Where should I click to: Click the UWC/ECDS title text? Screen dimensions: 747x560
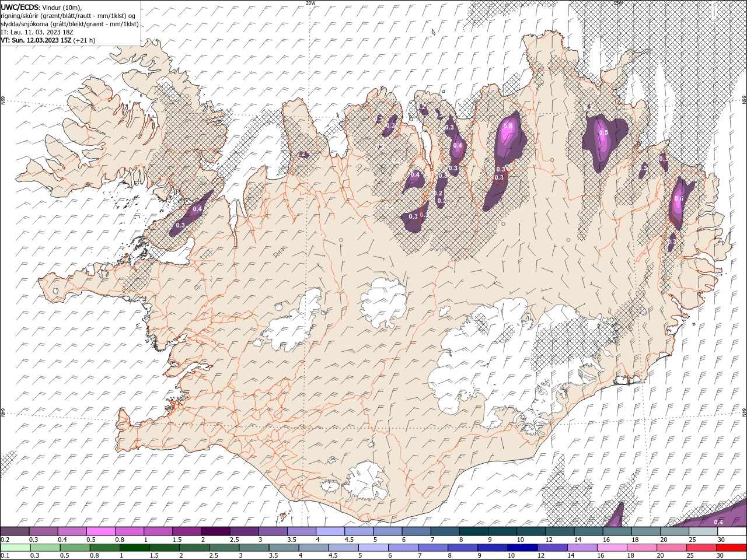click(x=20, y=7)
